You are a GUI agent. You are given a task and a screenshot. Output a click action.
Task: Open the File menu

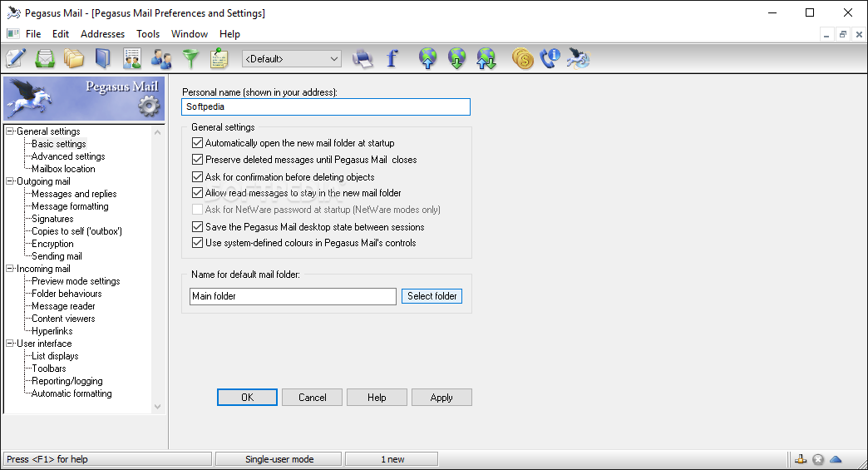click(x=33, y=34)
